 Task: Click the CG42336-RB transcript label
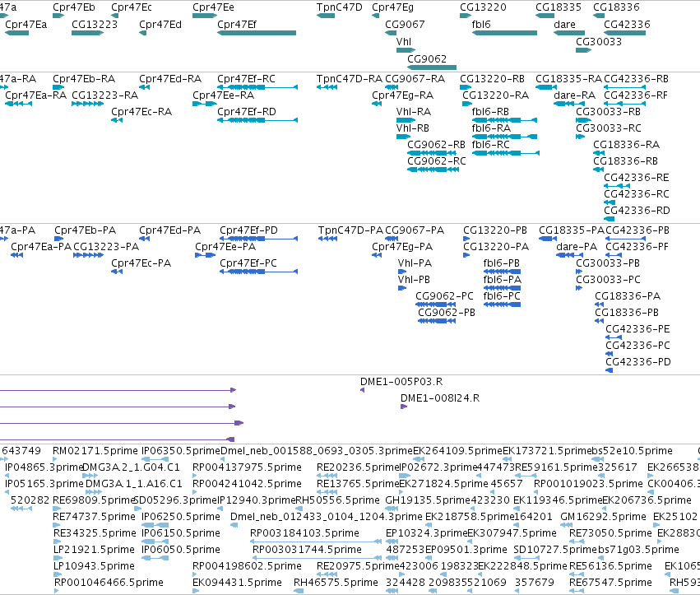[x=636, y=79]
